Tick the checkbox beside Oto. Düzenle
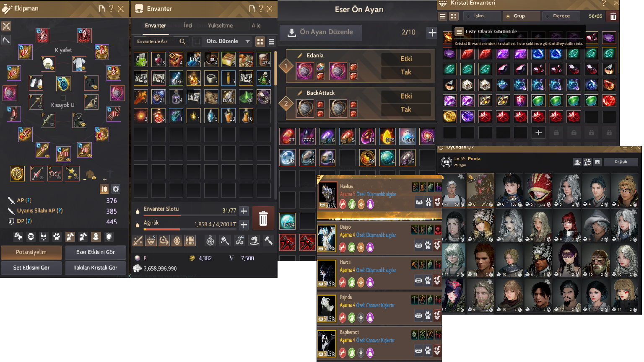This screenshot has width=644, height=362. point(197,41)
